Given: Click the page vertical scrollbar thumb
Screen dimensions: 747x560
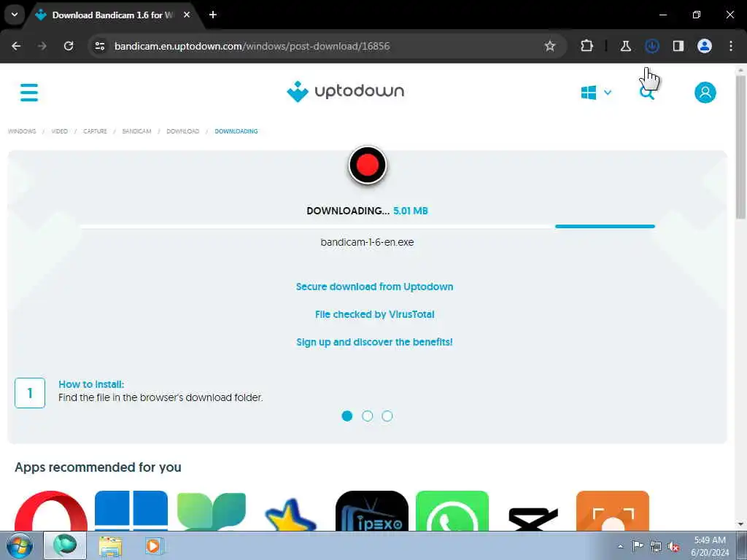Looking at the screenshot, I should click(741, 146).
